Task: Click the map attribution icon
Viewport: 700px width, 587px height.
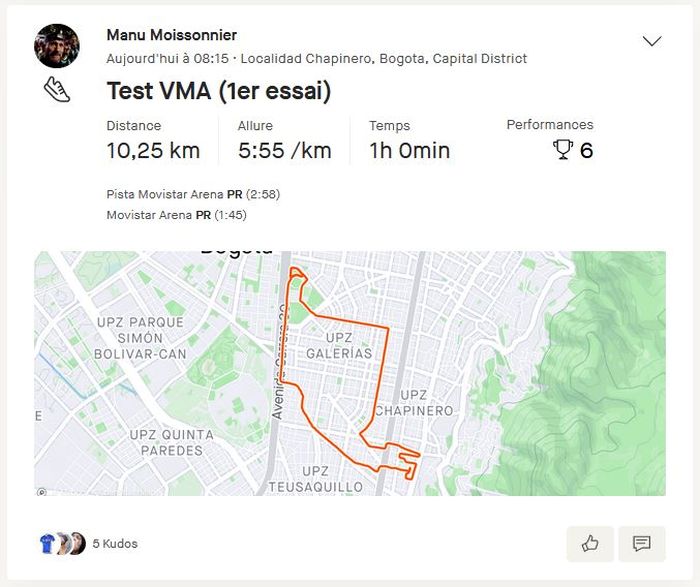Action: 41,491
